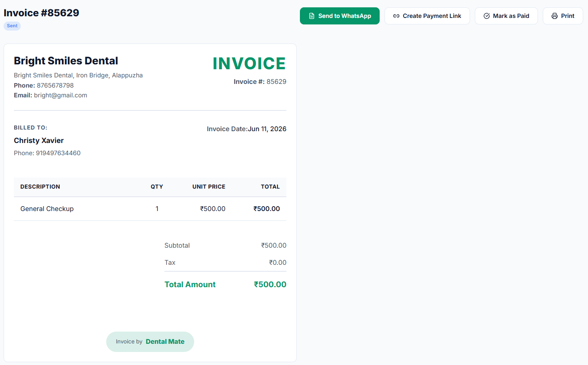Click the checkmark circle icon on Mark as Paid
This screenshot has width=588, height=365.
click(487, 16)
